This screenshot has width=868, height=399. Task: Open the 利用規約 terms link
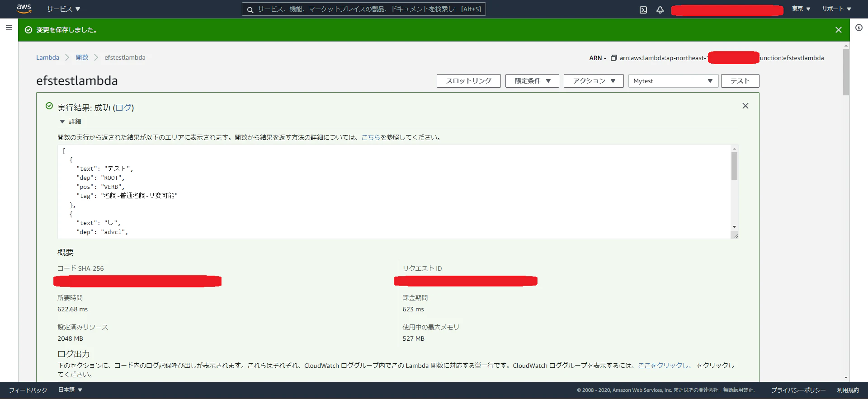pos(848,390)
